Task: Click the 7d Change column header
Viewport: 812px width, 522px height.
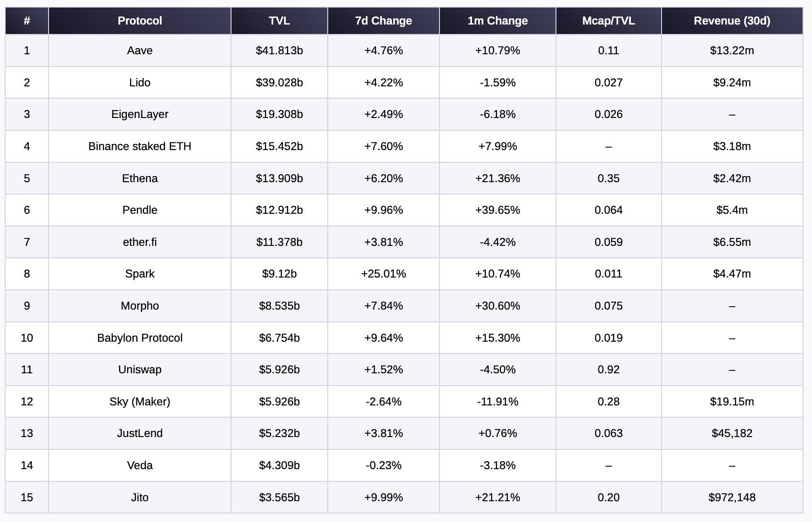Action: tap(383, 21)
